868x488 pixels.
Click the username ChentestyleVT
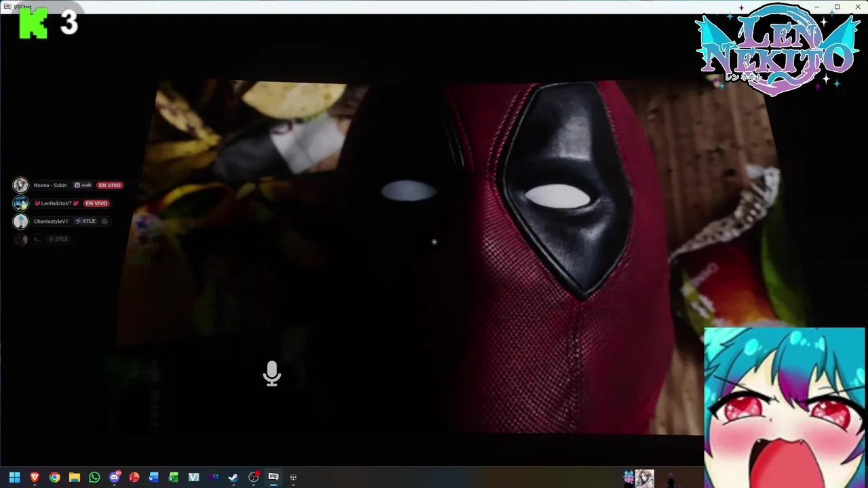pos(51,221)
